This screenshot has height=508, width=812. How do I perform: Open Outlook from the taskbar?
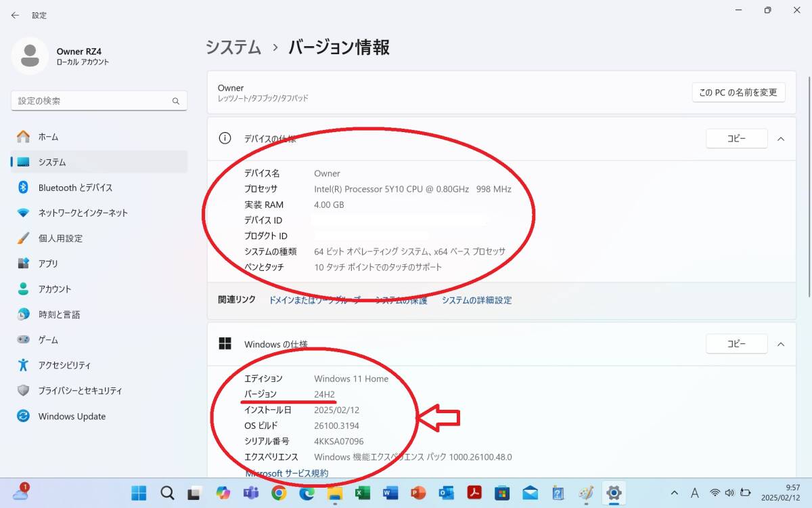click(447, 492)
